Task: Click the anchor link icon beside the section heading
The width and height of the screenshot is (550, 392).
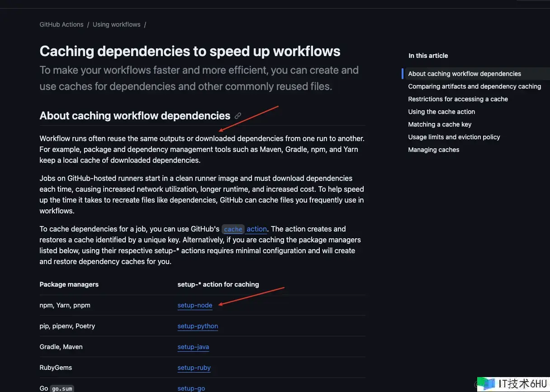Action: (238, 116)
